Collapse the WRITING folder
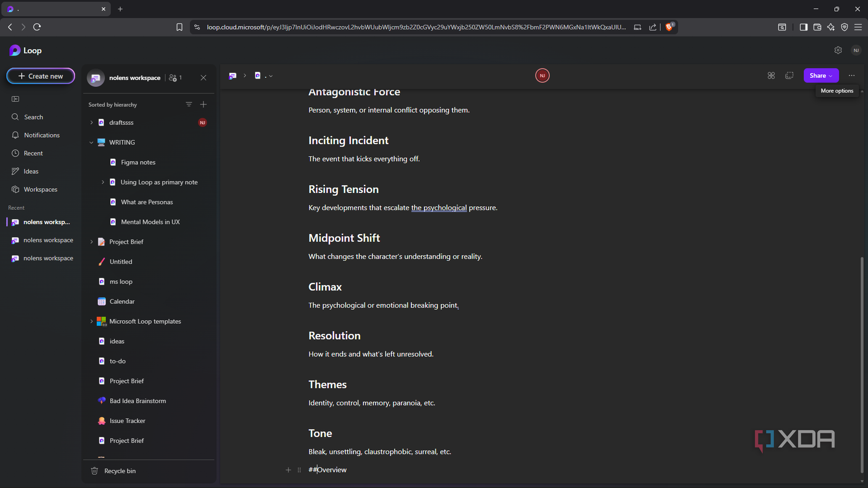Image resolution: width=868 pixels, height=488 pixels. pyautogui.click(x=92, y=143)
